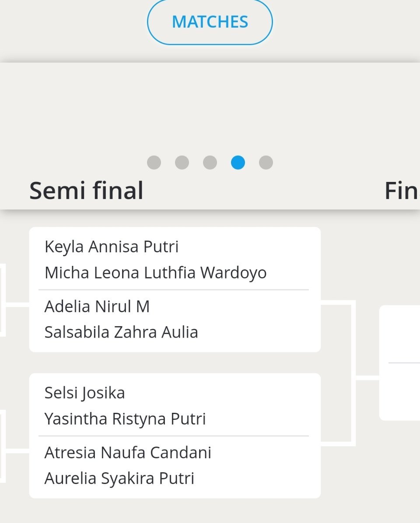The height and width of the screenshot is (523, 420).
Task: Select the Semi final round heading
Action: click(x=86, y=191)
